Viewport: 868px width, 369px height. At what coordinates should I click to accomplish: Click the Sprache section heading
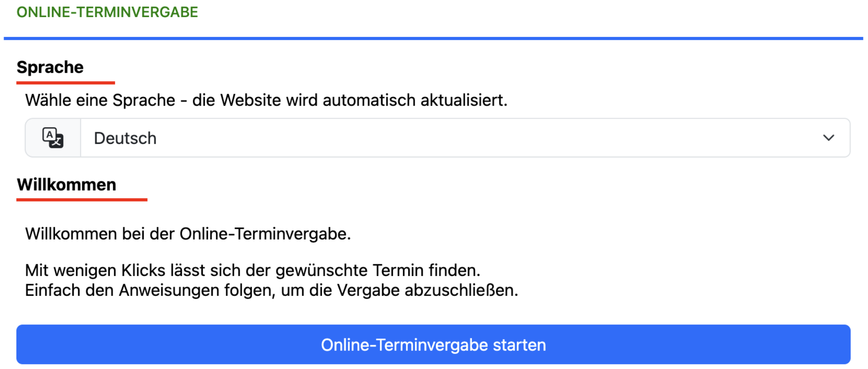coord(50,67)
